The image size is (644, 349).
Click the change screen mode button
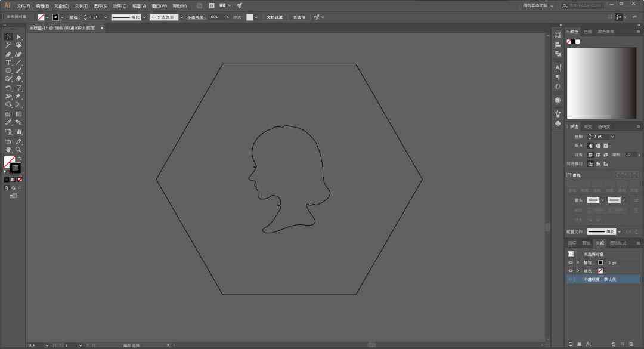(x=14, y=196)
